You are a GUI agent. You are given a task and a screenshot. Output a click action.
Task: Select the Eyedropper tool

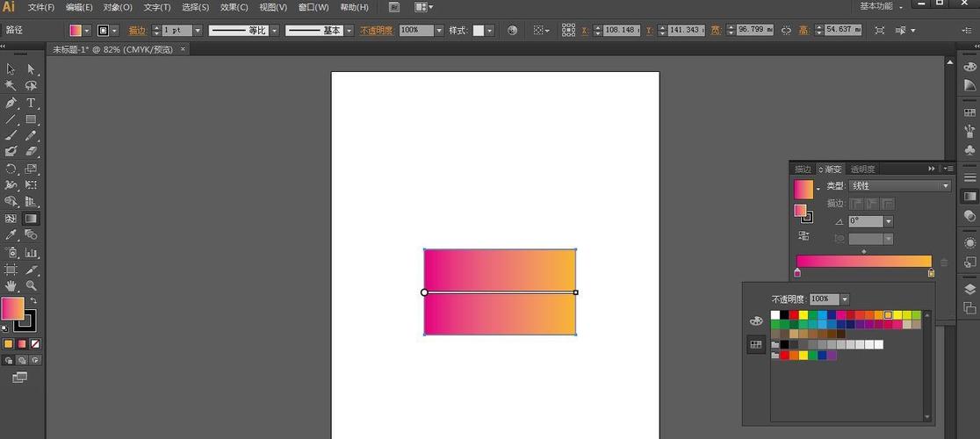pos(11,234)
